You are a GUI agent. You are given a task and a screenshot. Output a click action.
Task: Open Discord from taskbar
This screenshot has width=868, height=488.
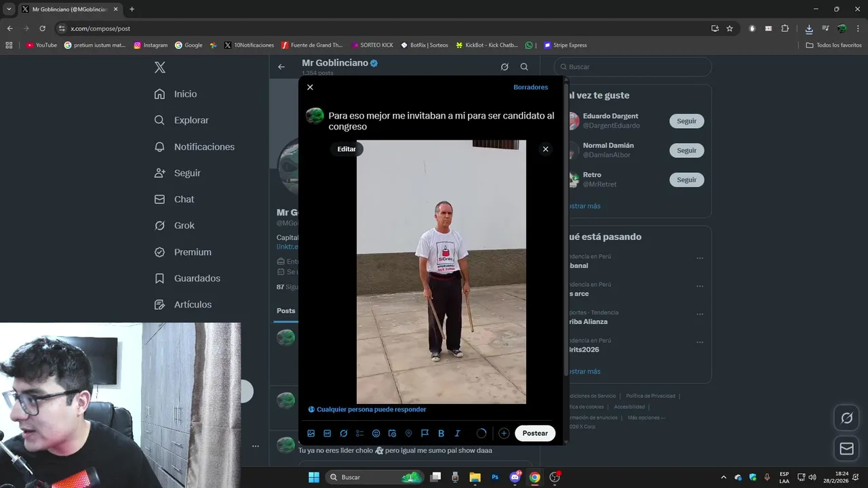515,477
